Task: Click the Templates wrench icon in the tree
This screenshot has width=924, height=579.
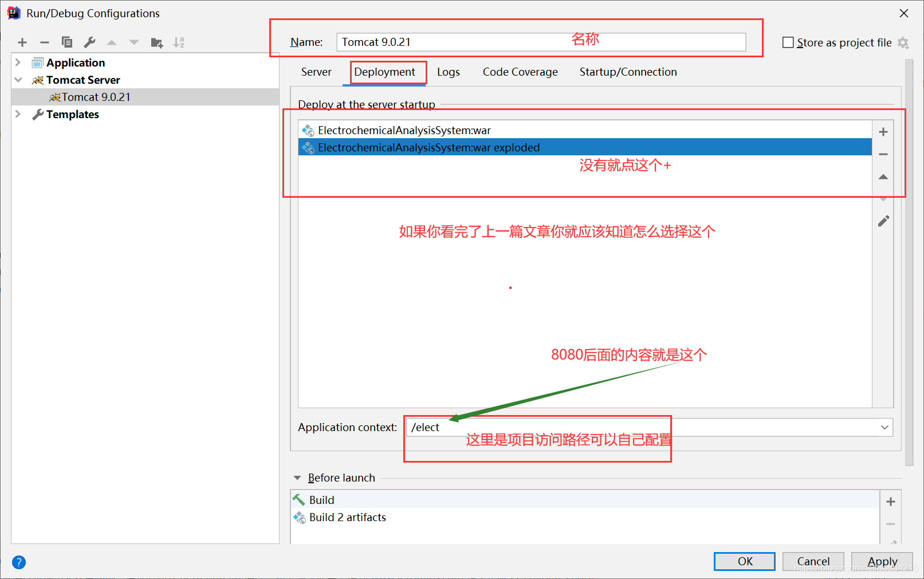Action: pos(38,115)
